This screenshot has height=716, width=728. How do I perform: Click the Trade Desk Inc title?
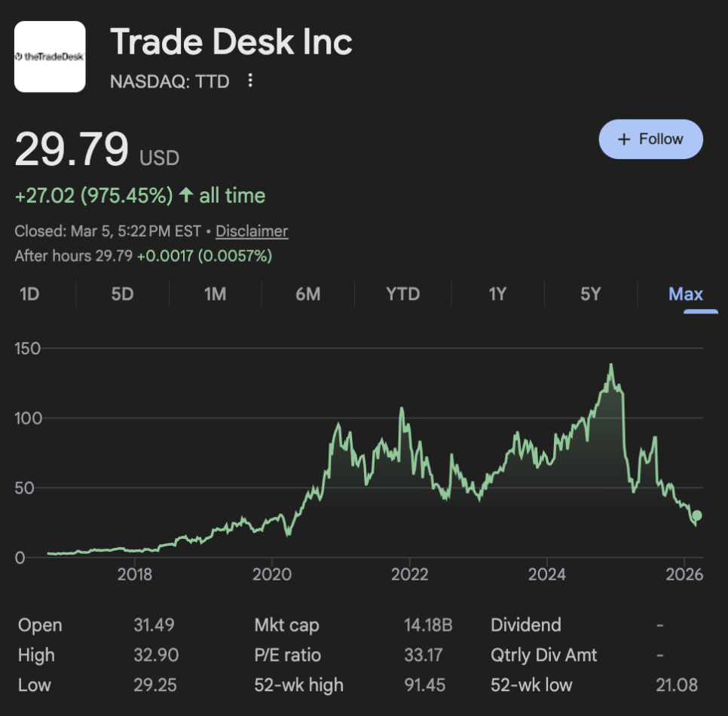[x=231, y=41]
